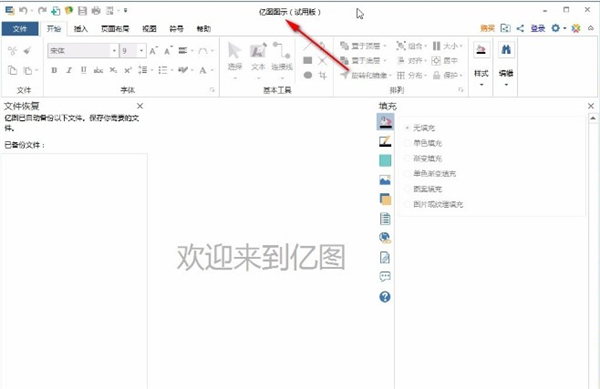Click the 编辑 binoculars icon
Image resolution: width=600 pixels, height=389 pixels.
coord(506,50)
